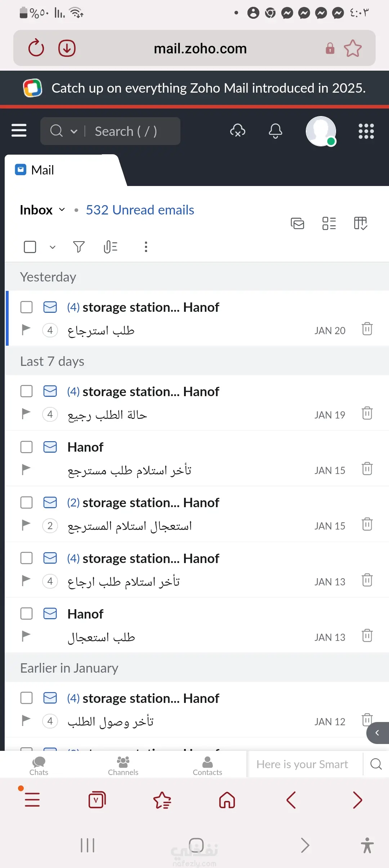Reload the page in browser
Image resolution: width=389 pixels, height=868 pixels.
36,48
